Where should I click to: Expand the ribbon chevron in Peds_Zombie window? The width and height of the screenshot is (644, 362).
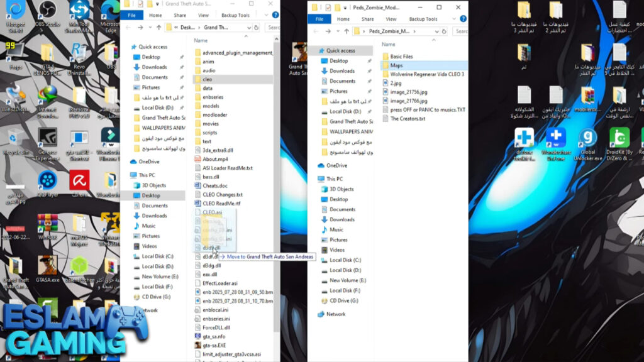pos(454,19)
